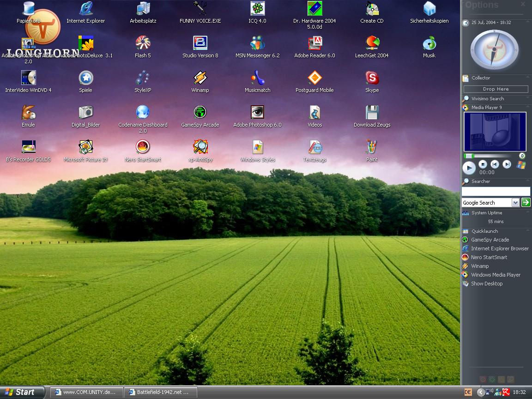Viewport: 532px width, 399px height.
Task: Expand hidden tray icons with the arrow
Action: (481, 392)
